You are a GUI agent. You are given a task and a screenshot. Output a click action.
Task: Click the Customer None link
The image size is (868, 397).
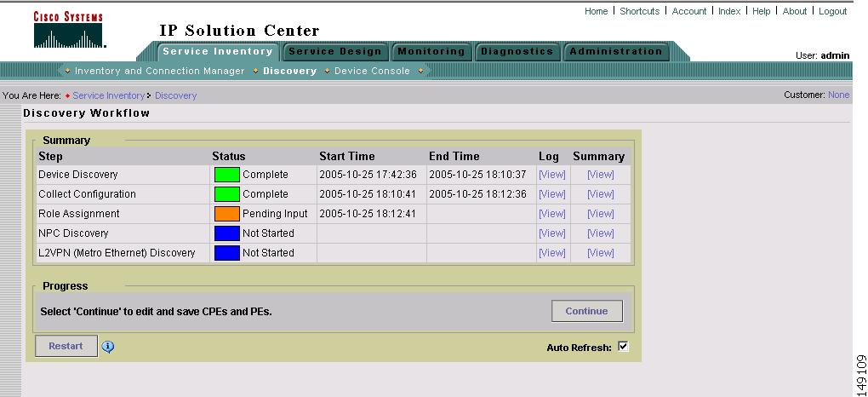click(839, 95)
